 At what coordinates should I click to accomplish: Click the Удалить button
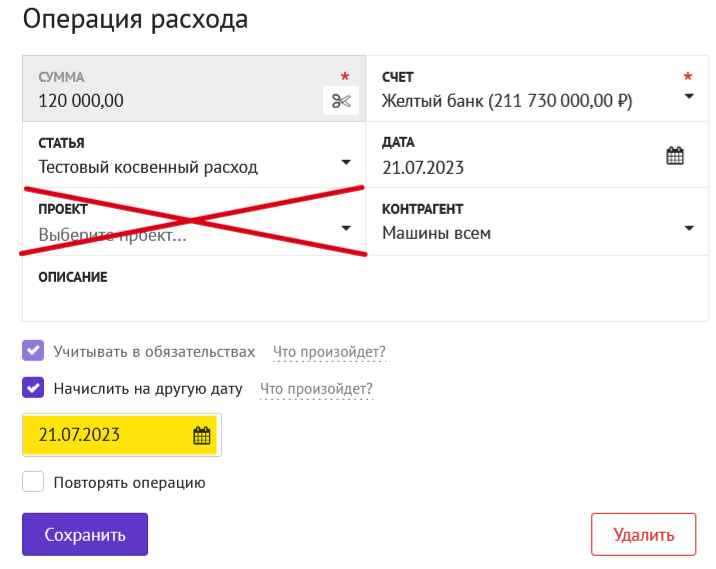(642, 535)
